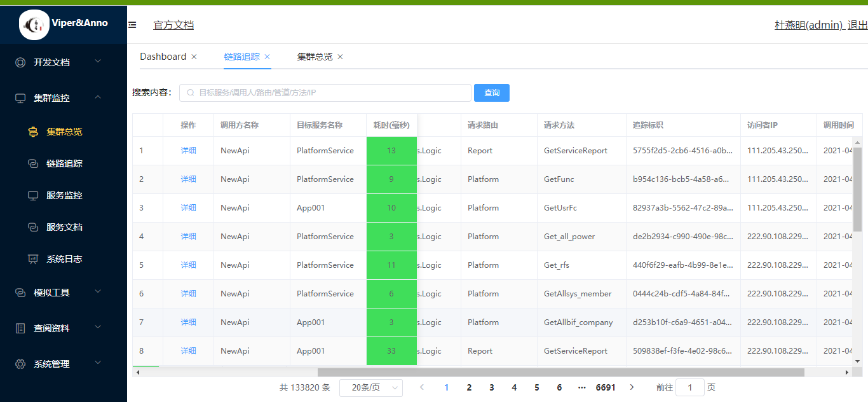The height and width of the screenshot is (402, 868).
Task: Click the 集群总览 sidebar icon
Action: [x=33, y=132]
